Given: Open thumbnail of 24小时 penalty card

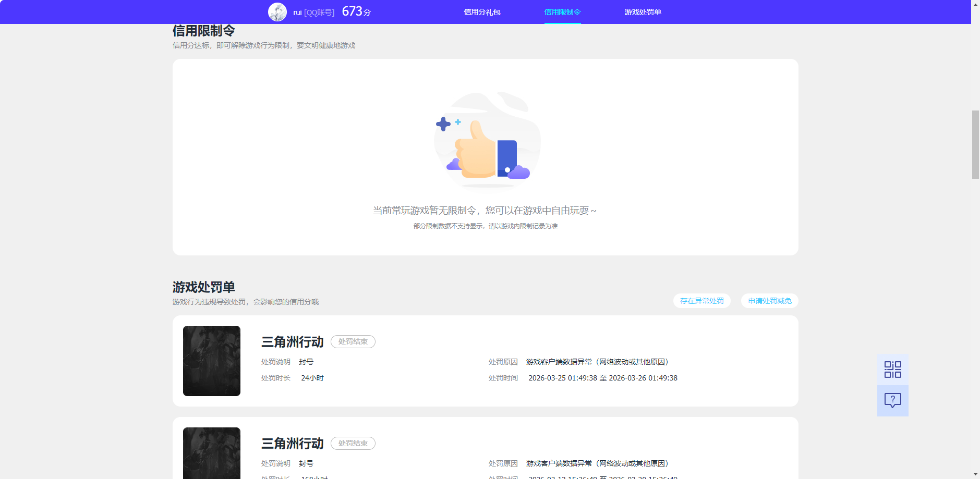Looking at the screenshot, I should coord(212,361).
